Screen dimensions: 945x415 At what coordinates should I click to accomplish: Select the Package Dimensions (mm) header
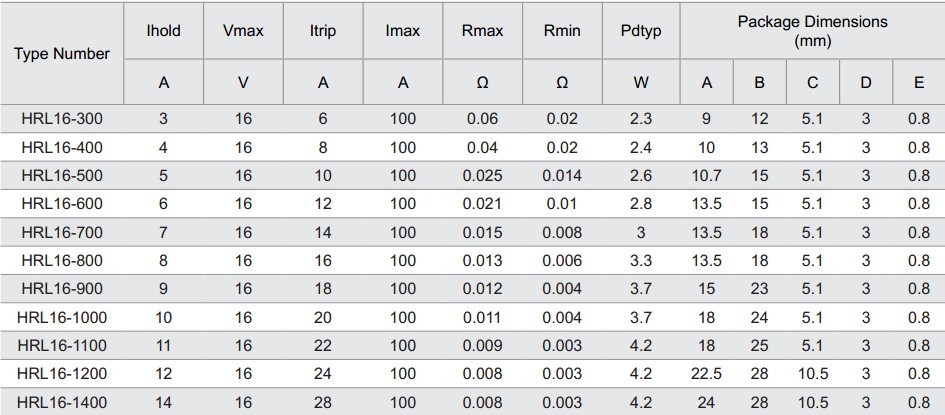(812, 31)
